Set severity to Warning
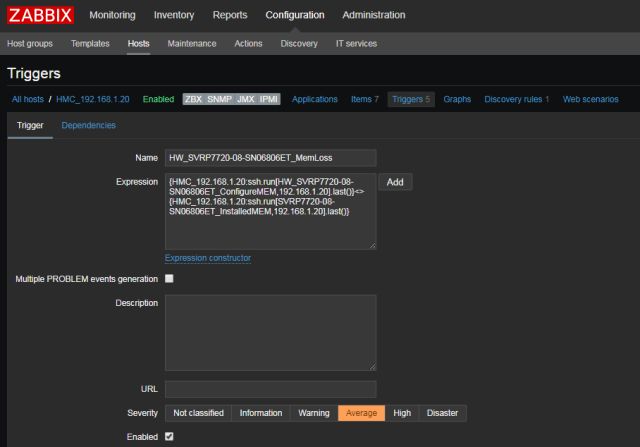Image resolution: width=640 pixels, height=447 pixels. [x=314, y=413]
